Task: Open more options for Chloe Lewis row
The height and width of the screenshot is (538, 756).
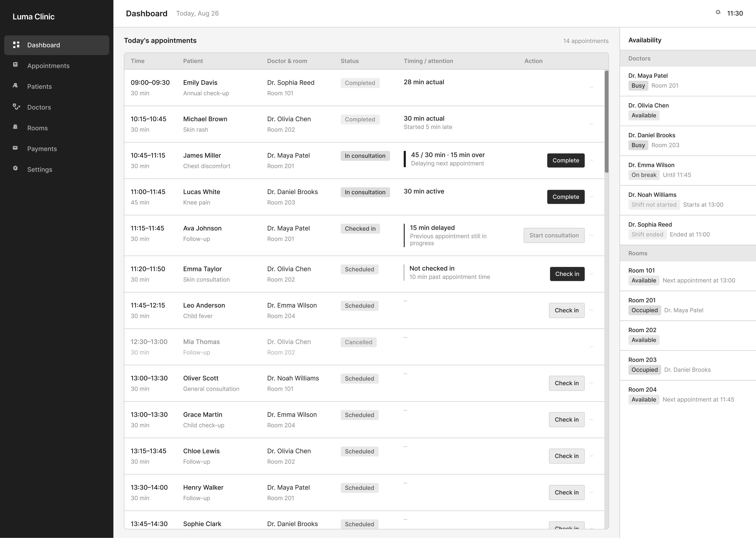Action: click(591, 456)
